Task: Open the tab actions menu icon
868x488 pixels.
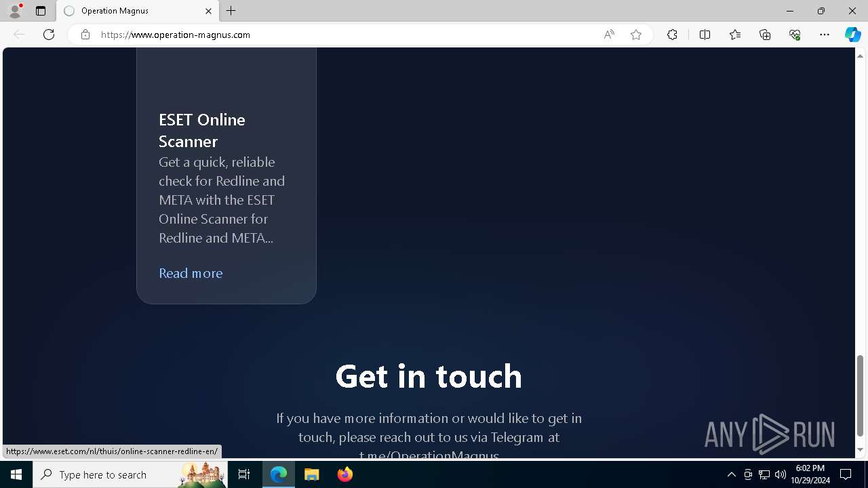Action: (41, 11)
